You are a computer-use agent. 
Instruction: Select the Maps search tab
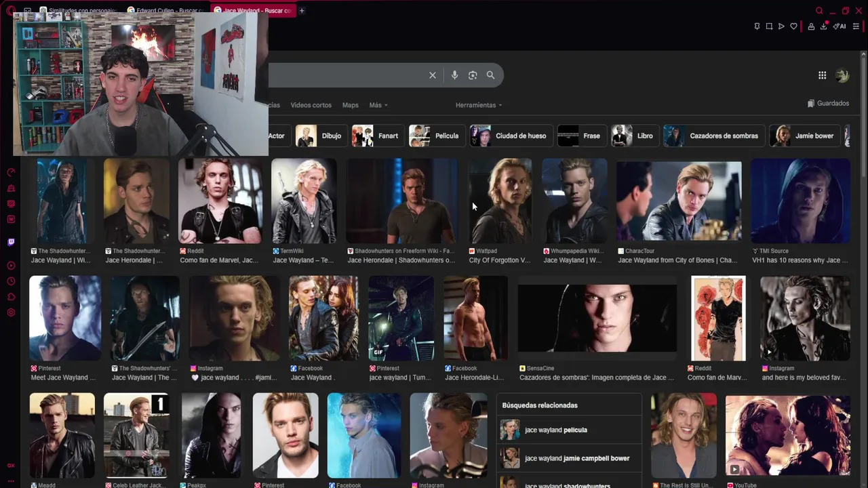350,105
